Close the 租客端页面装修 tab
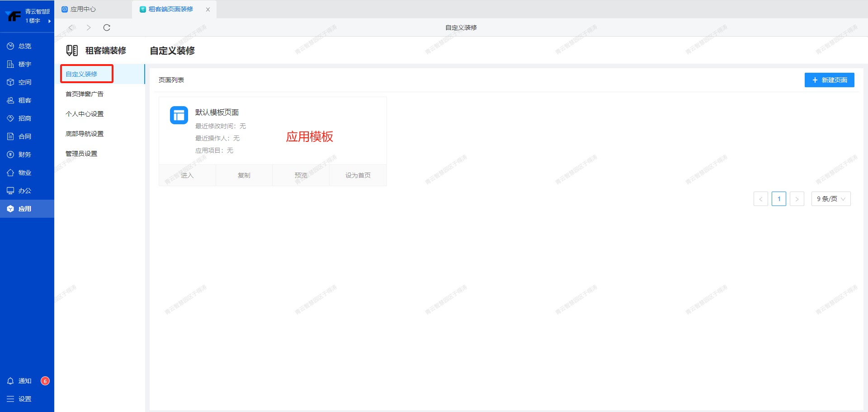Screen dimensions: 868x412 [x=208, y=9]
